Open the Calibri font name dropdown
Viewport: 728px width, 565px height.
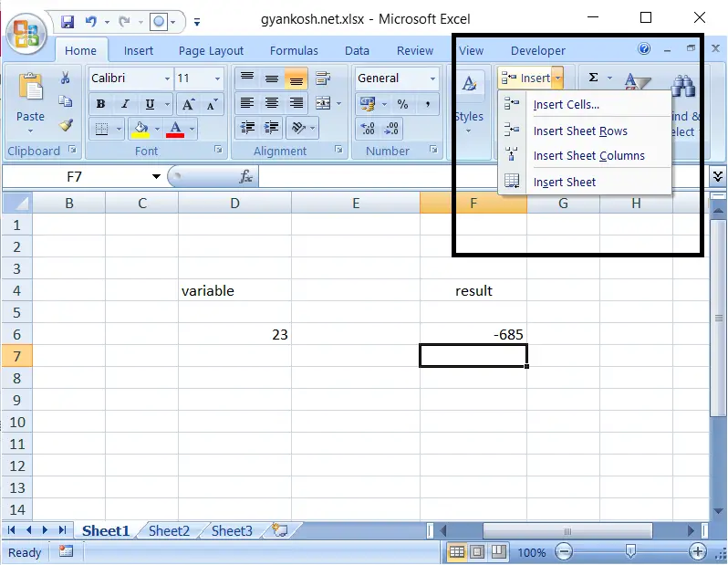pos(167,78)
